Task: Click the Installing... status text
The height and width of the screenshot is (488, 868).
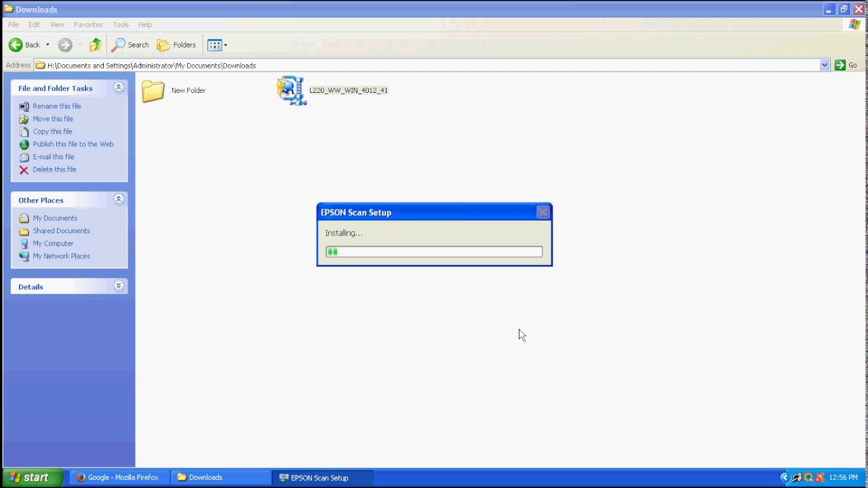Action: 344,233
